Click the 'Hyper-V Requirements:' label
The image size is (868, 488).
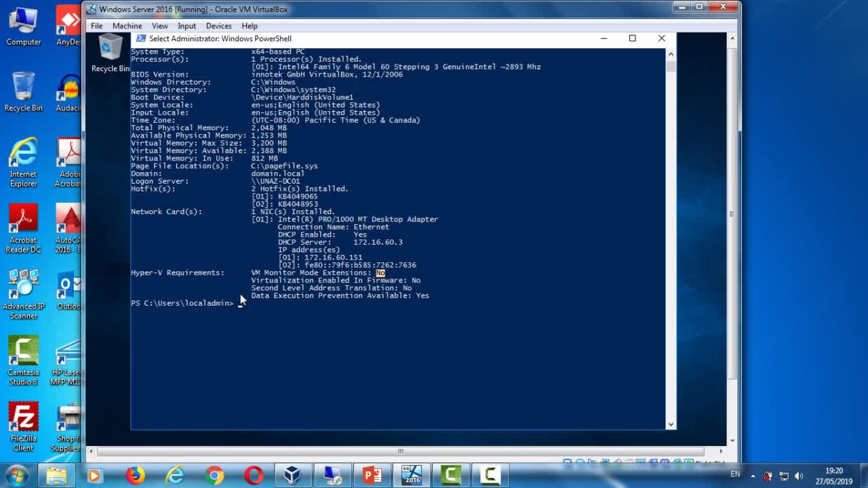click(x=178, y=272)
